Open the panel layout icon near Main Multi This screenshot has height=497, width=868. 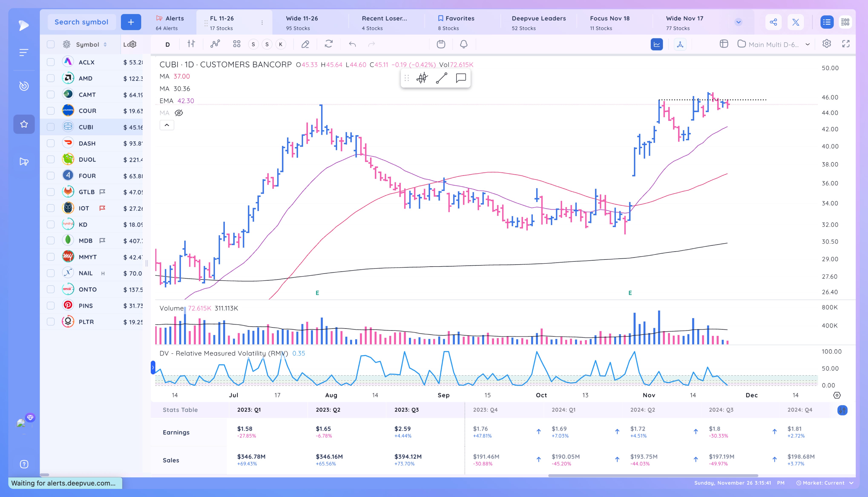point(724,44)
